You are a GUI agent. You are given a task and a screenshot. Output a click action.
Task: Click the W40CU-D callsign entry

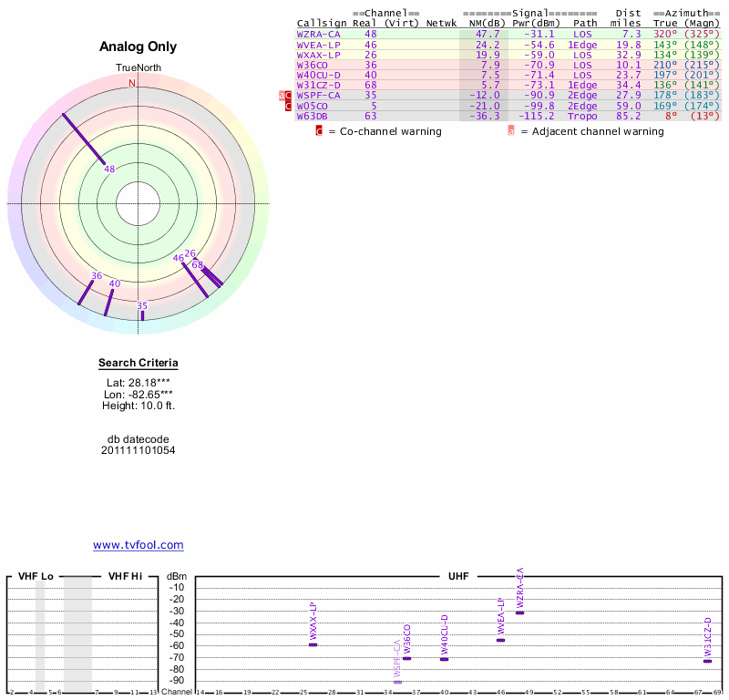pos(318,76)
